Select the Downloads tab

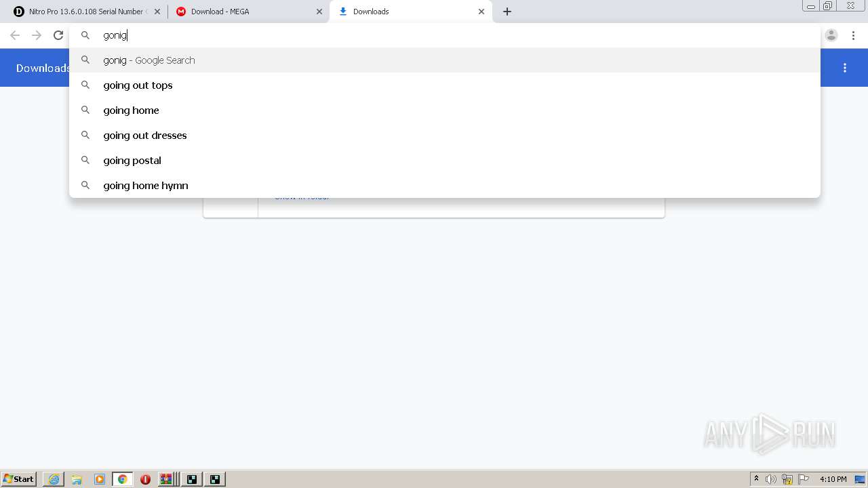coord(411,12)
